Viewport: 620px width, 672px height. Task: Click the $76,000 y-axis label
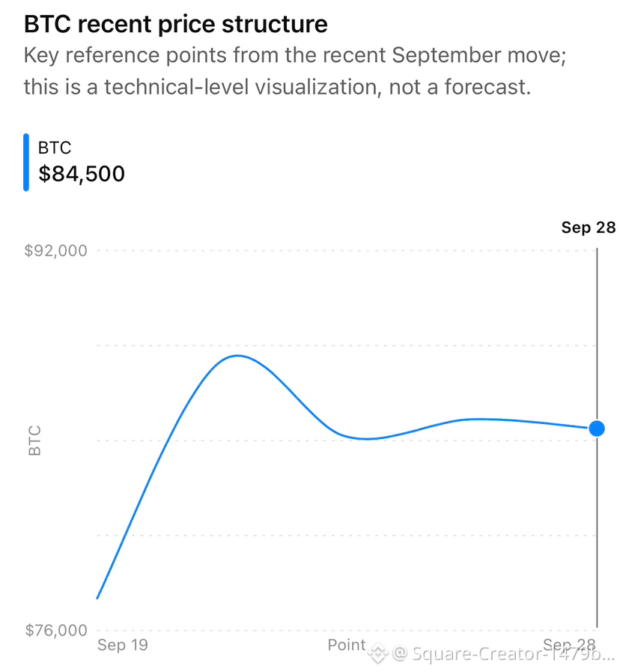click(x=55, y=630)
